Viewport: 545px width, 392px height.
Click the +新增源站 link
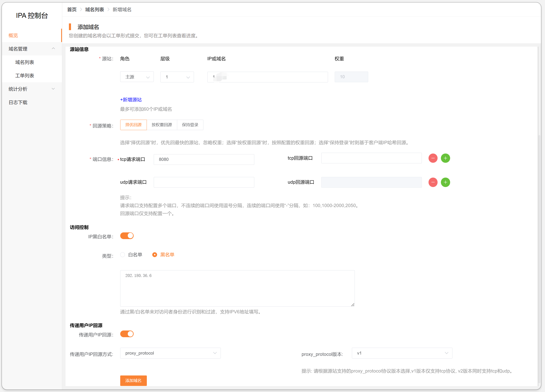(x=131, y=100)
